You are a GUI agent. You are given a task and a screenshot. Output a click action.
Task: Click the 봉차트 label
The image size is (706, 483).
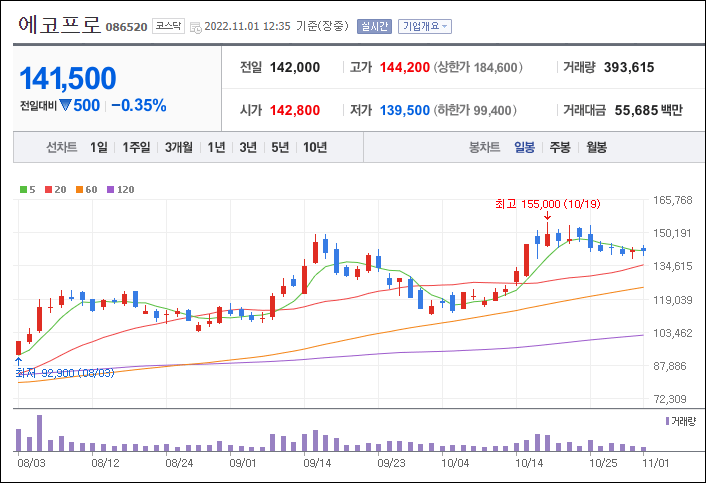pyautogui.click(x=484, y=147)
